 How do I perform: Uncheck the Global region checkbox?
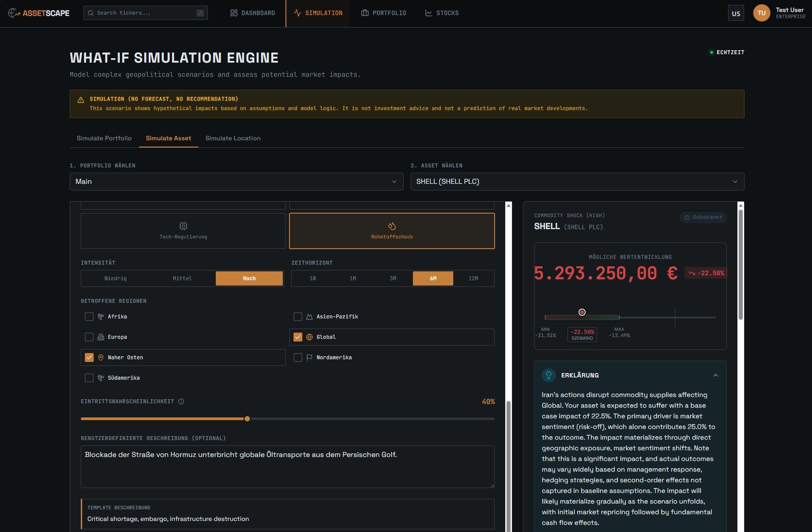tap(298, 337)
